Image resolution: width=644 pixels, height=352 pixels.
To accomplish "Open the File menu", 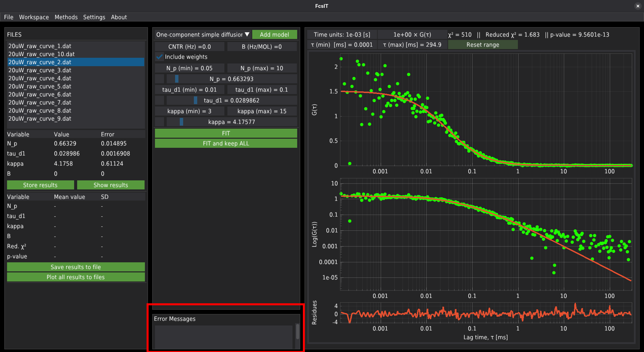I will [x=9, y=17].
